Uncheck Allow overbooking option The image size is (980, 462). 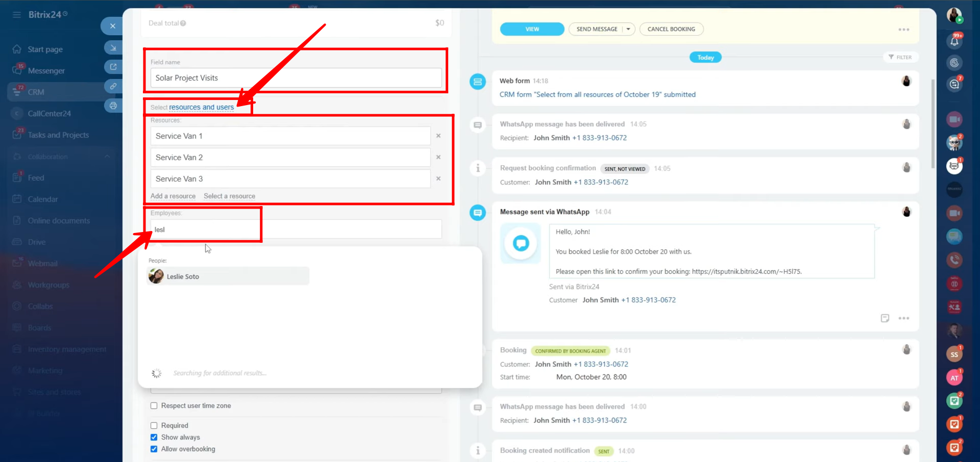click(154, 449)
